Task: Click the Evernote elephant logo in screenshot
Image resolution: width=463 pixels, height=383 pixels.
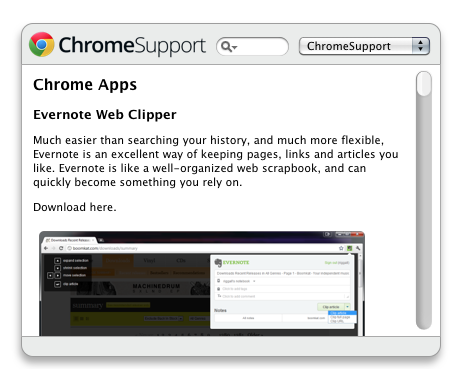Action: [218, 263]
